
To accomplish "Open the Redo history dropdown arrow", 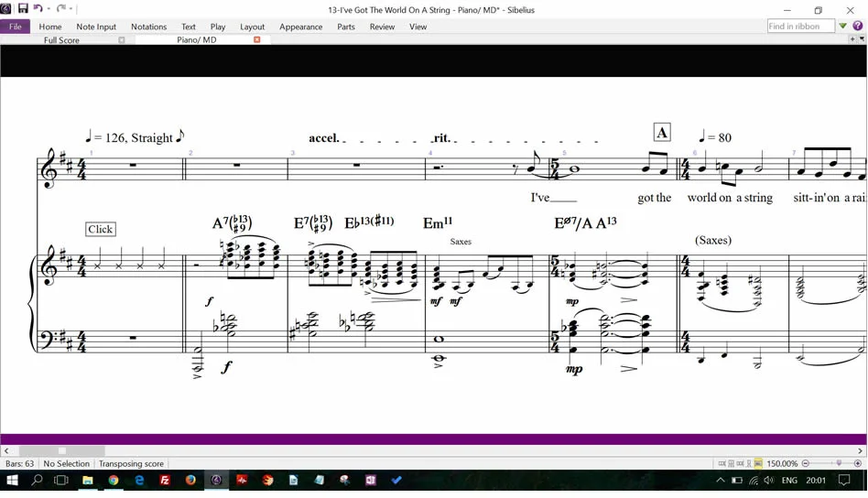I will coord(71,9).
